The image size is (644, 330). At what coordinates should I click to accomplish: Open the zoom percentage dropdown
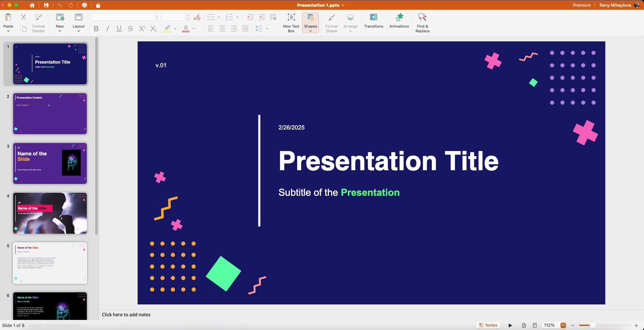coord(563,325)
